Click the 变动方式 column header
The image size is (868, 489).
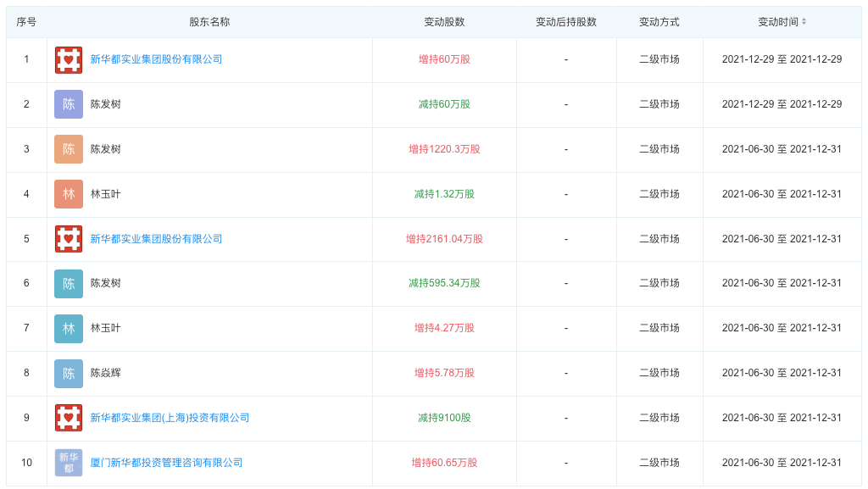659,22
